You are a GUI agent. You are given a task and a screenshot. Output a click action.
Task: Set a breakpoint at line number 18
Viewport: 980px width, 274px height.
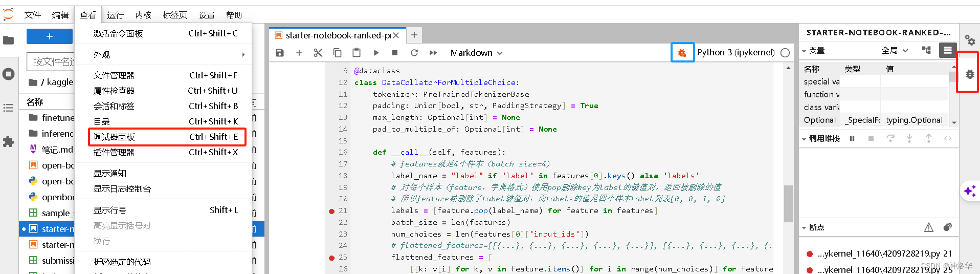click(343, 176)
